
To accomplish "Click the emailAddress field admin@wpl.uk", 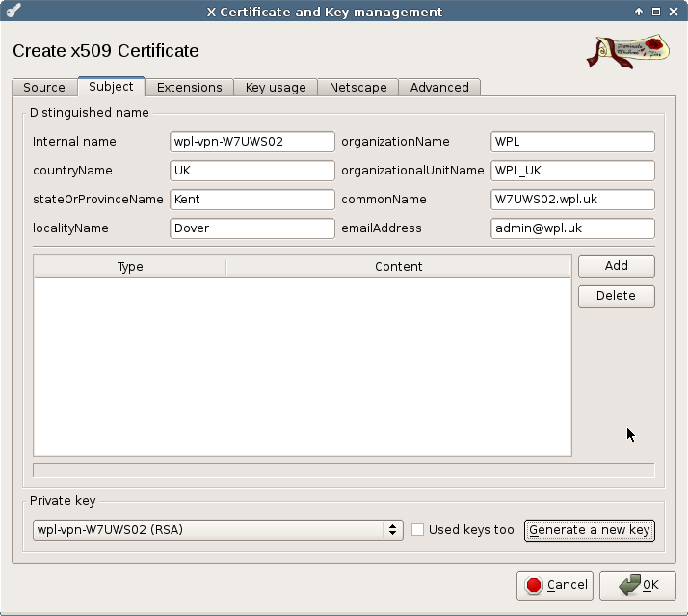I will click(x=572, y=228).
